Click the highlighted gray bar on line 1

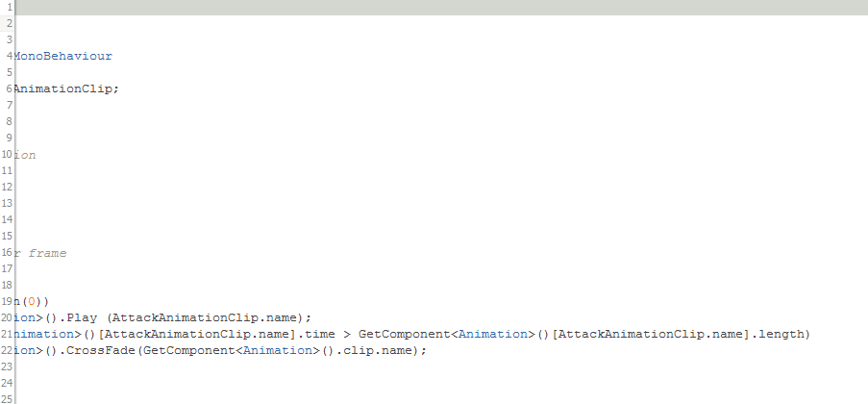click(x=441, y=7)
